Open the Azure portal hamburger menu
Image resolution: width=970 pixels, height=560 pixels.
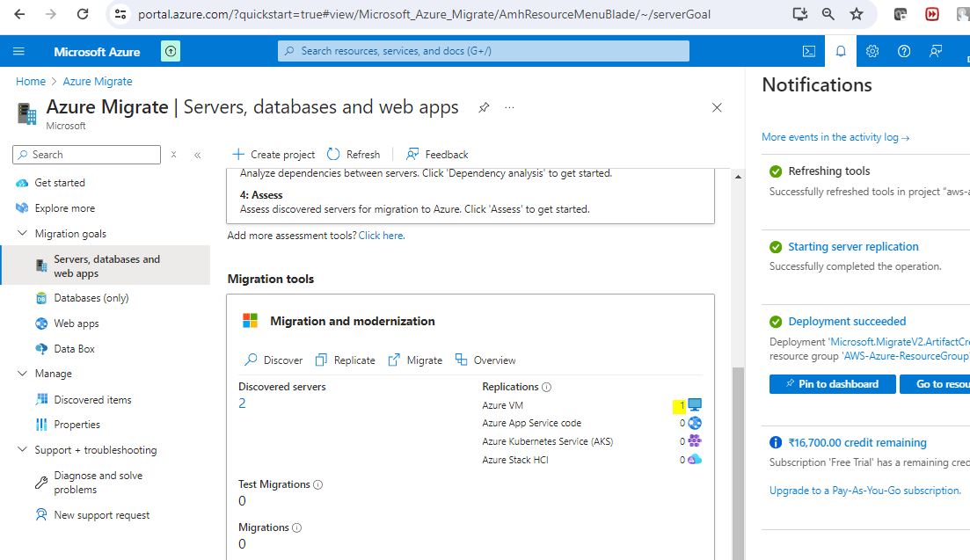(x=19, y=52)
